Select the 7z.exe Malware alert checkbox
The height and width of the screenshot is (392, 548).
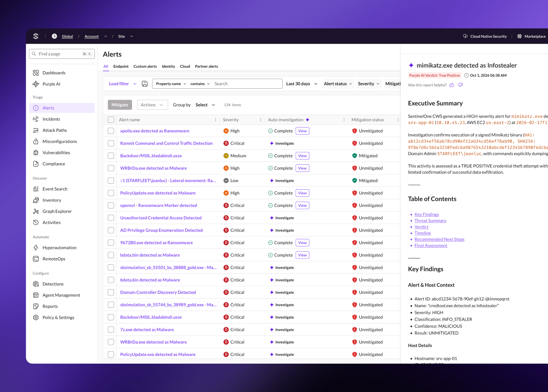coord(111,330)
